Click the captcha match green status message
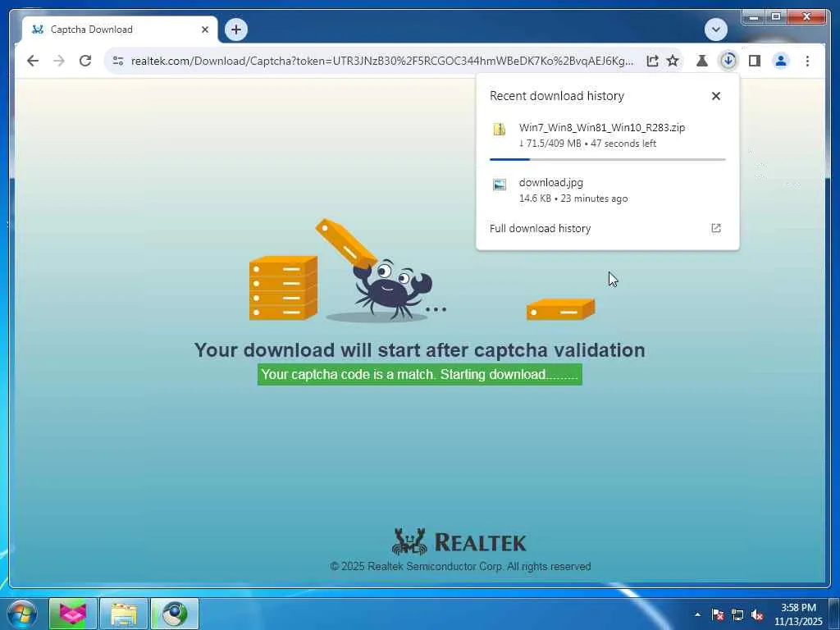 coord(419,374)
